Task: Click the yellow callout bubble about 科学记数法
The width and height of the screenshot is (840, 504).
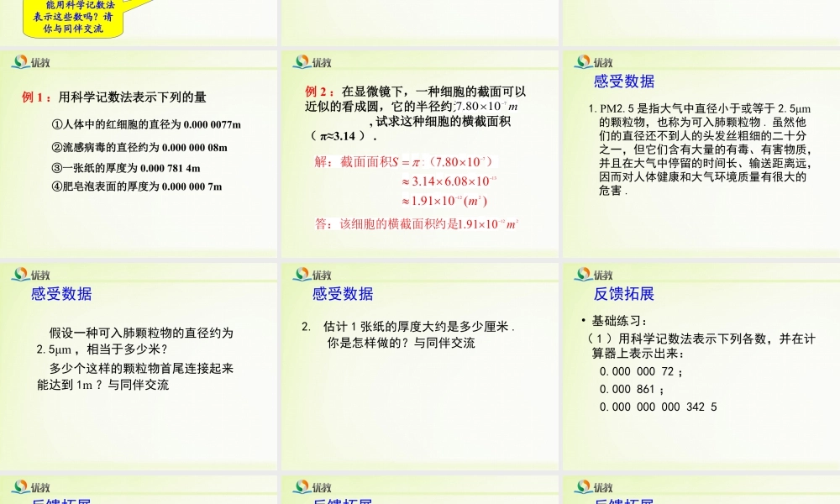Action: pyautogui.click(x=71, y=15)
